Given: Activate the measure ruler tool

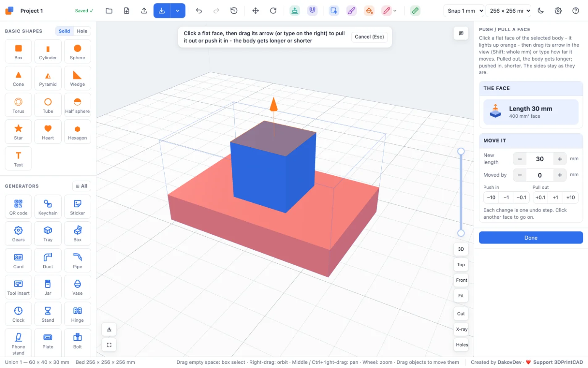Looking at the screenshot, I should (415, 11).
